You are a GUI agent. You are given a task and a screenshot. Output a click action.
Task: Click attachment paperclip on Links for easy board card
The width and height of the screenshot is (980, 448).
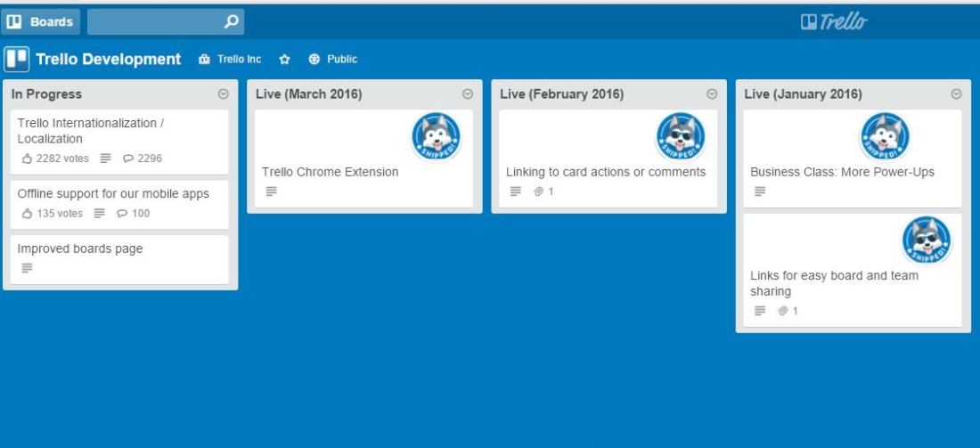click(782, 311)
